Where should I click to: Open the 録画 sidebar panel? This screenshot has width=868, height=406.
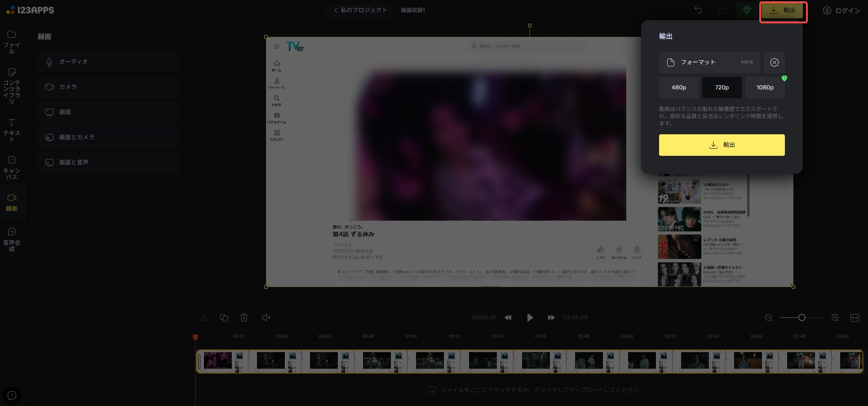[12, 202]
